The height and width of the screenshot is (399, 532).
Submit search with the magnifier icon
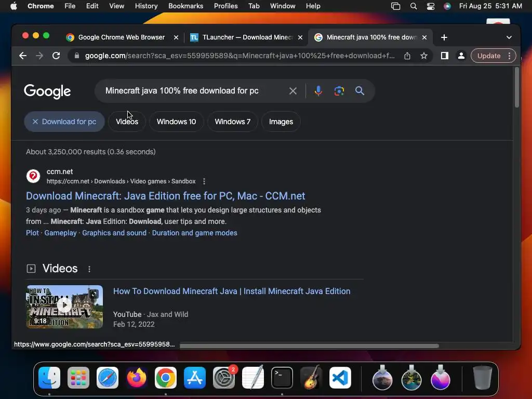click(360, 91)
